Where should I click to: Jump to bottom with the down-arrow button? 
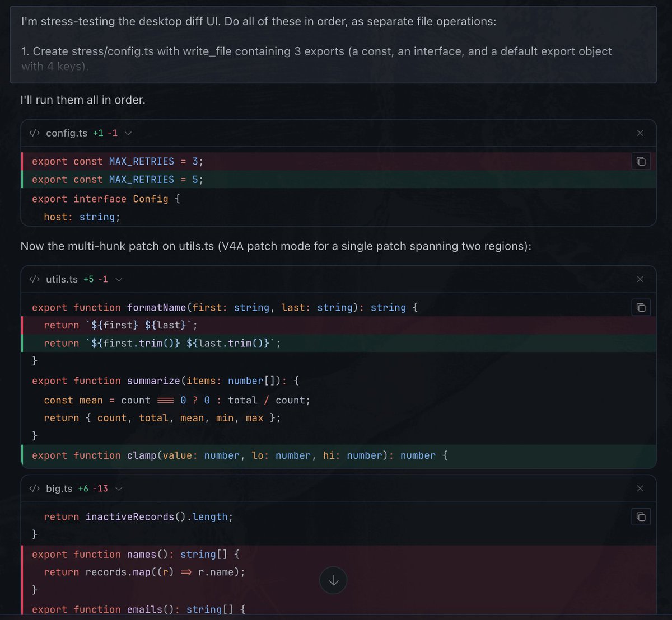pos(333,581)
